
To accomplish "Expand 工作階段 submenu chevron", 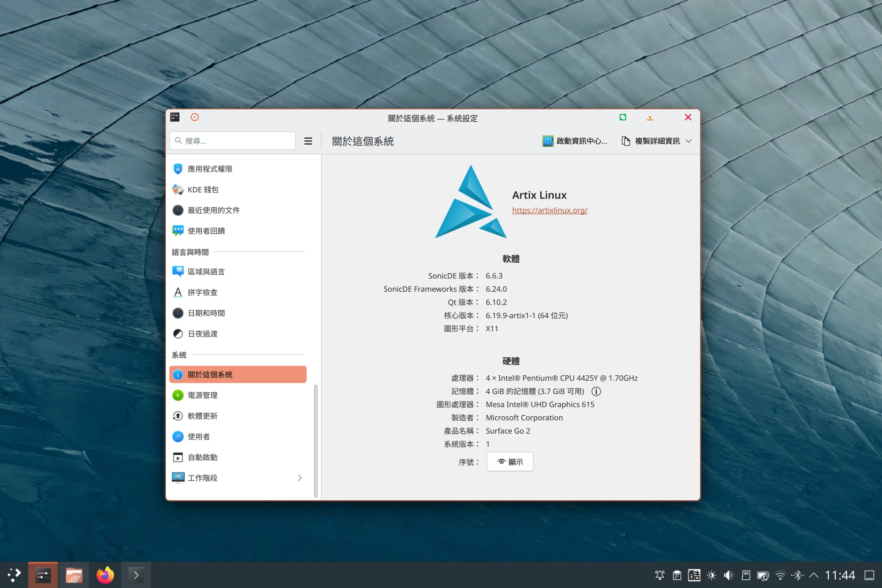I will (x=300, y=478).
